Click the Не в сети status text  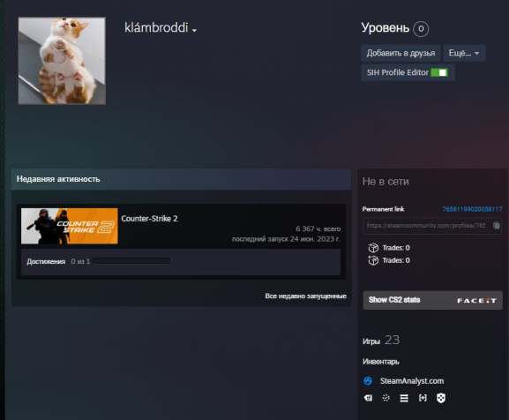pyautogui.click(x=385, y=182)
